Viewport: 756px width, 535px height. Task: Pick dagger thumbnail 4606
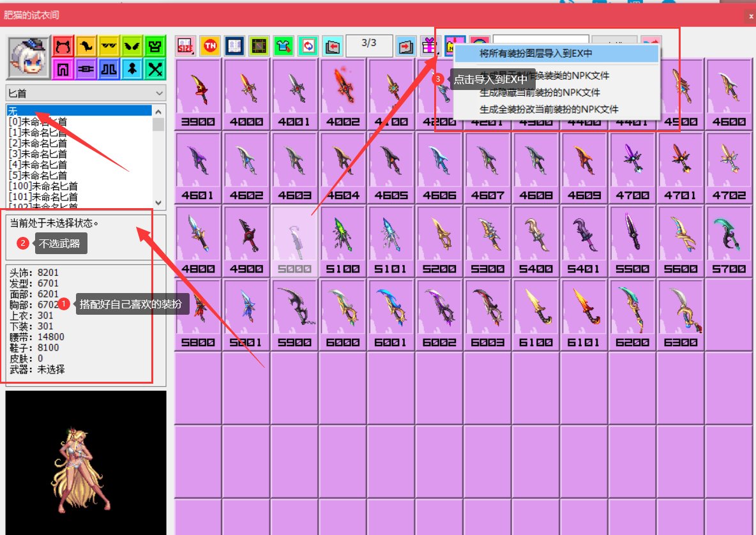click(x=439, y=168)
